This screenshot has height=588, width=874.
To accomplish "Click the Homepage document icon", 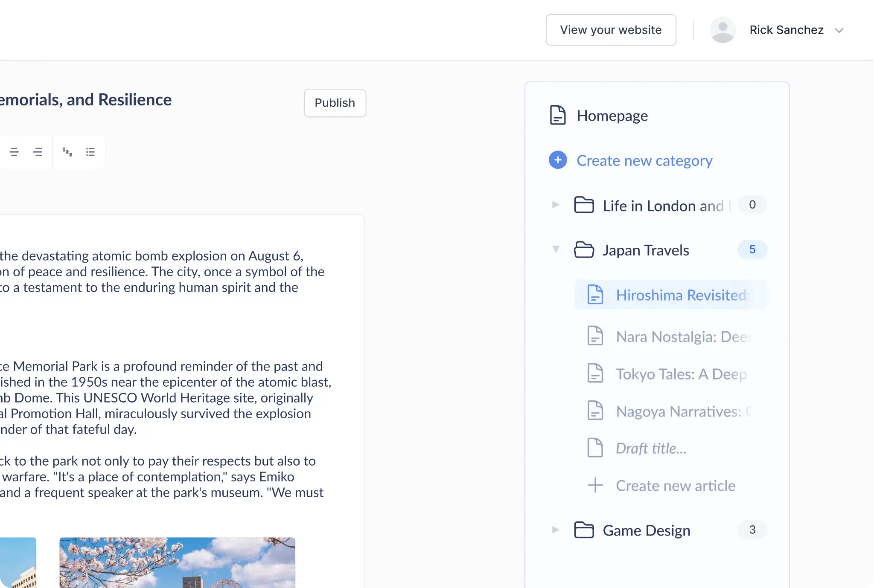I will click(558, 115).
